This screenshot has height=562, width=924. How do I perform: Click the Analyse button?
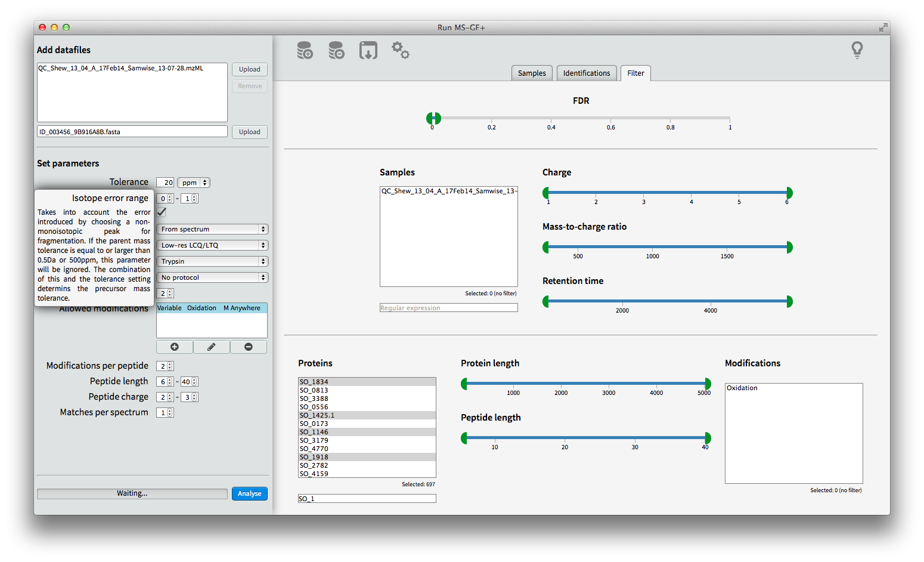pos(250,493)
